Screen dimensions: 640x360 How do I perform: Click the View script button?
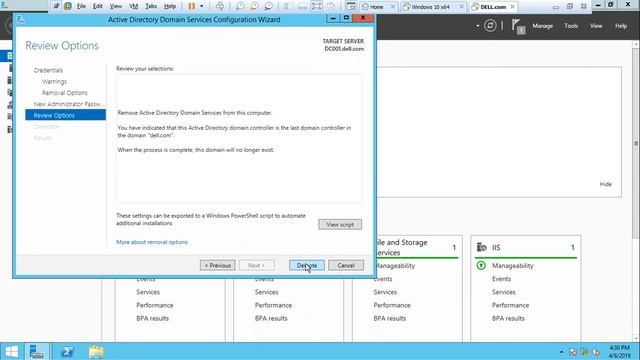pyautogui.click(x=340, y=224)
